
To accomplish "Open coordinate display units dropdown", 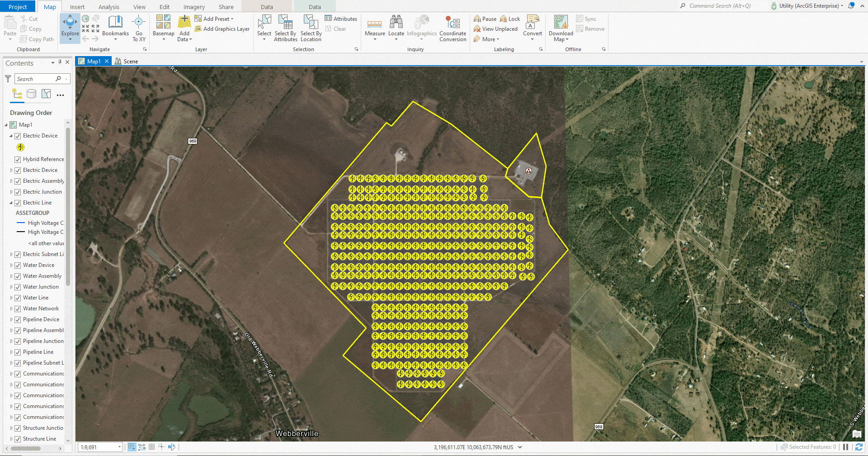I will (x=520, y=447).
